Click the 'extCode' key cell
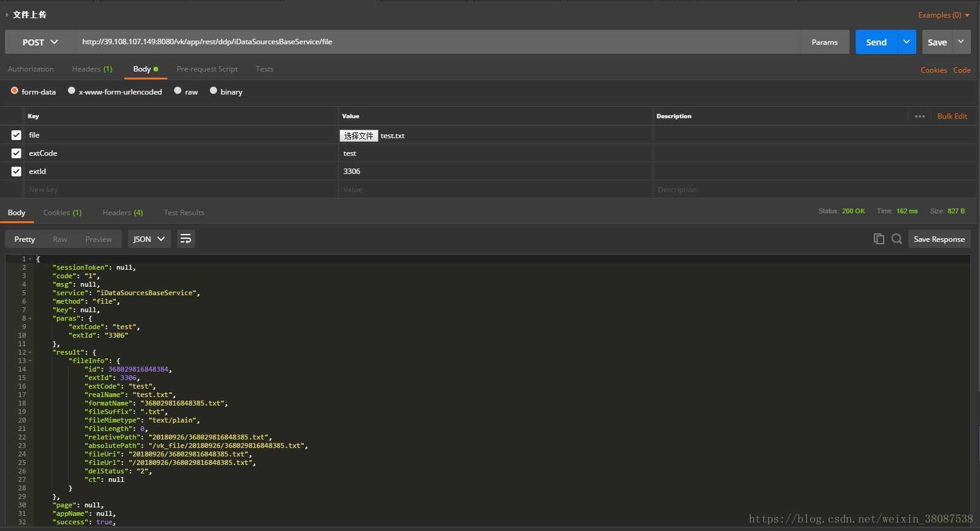The image size is (980, 531). [181, 153]
